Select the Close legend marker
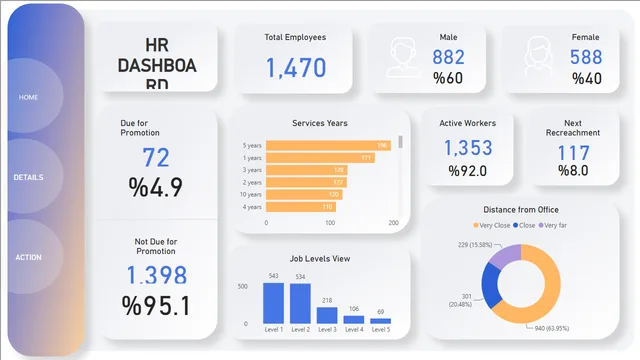This screenshot has height=360, width=640. [516, 225]
